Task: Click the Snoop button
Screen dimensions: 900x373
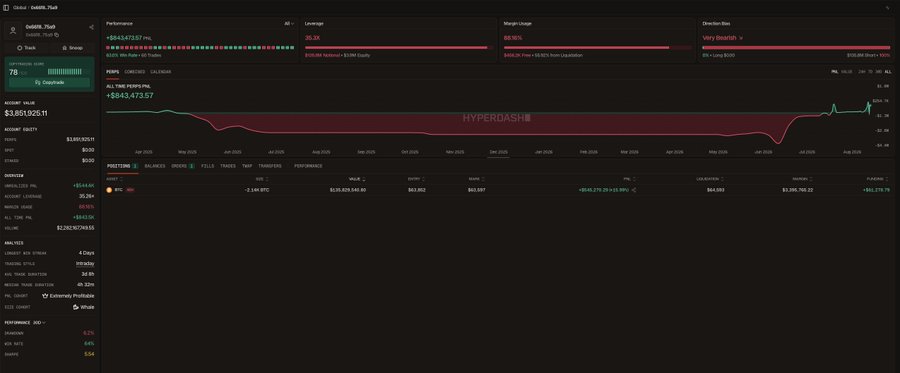Action: click(x=72, y=48)
